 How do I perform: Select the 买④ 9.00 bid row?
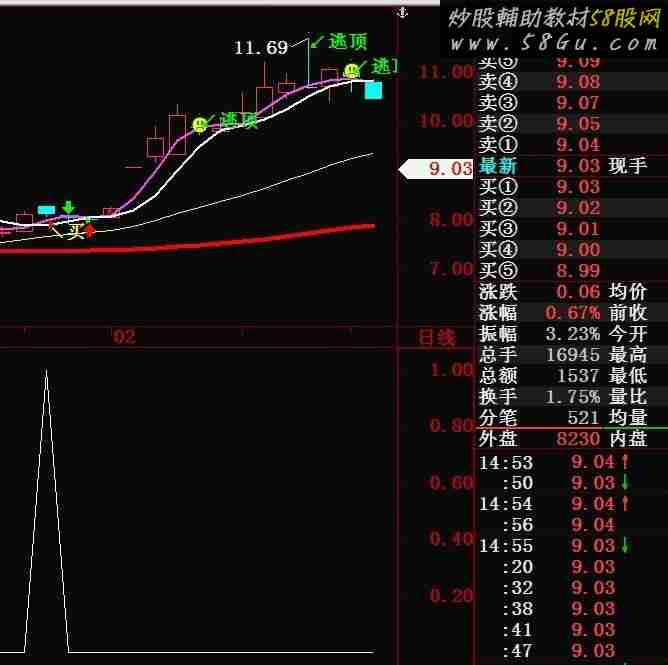[x=571, y=250]
